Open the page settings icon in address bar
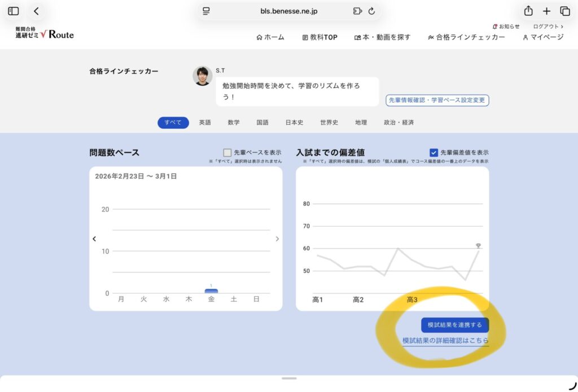The width and height of the screenshot is (578, 392). point(206,11)
